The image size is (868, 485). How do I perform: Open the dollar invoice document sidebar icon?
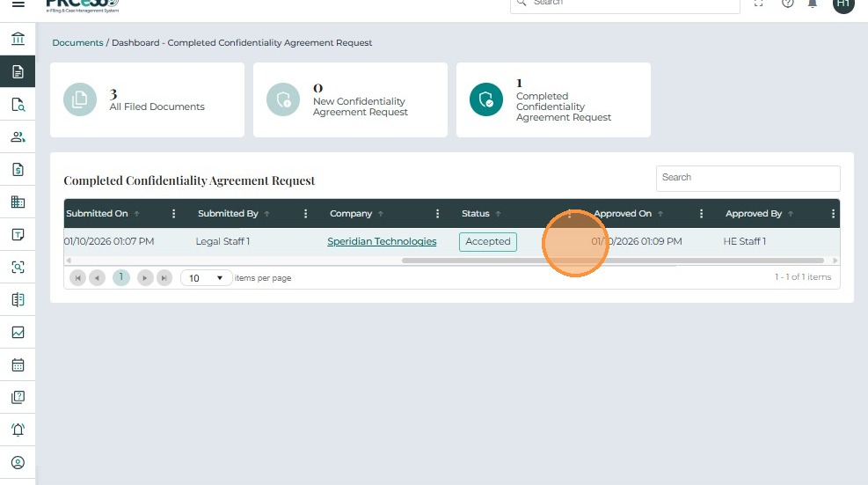coord(18,170)
